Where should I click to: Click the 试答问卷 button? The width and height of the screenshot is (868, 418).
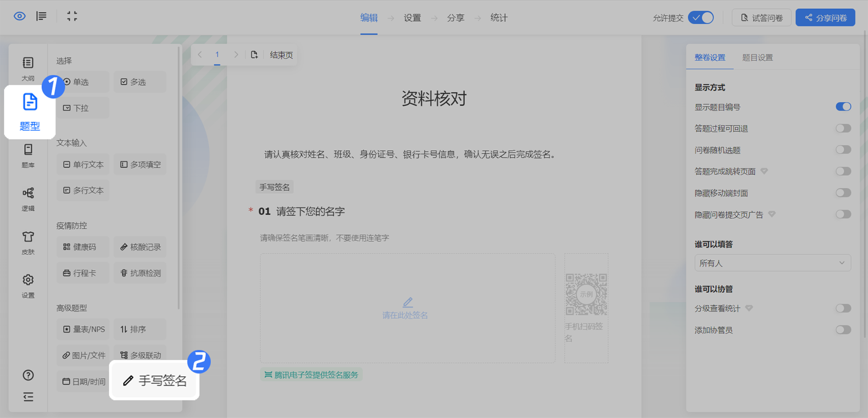tap(761, 18)
